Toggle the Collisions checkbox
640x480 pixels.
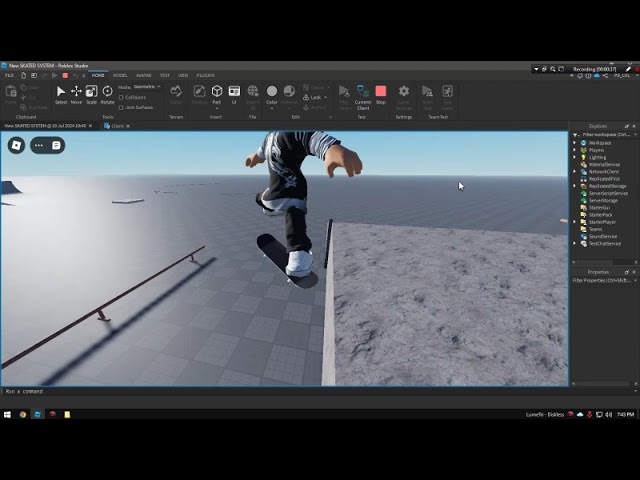pyautogui.click(x=121, y=98)
